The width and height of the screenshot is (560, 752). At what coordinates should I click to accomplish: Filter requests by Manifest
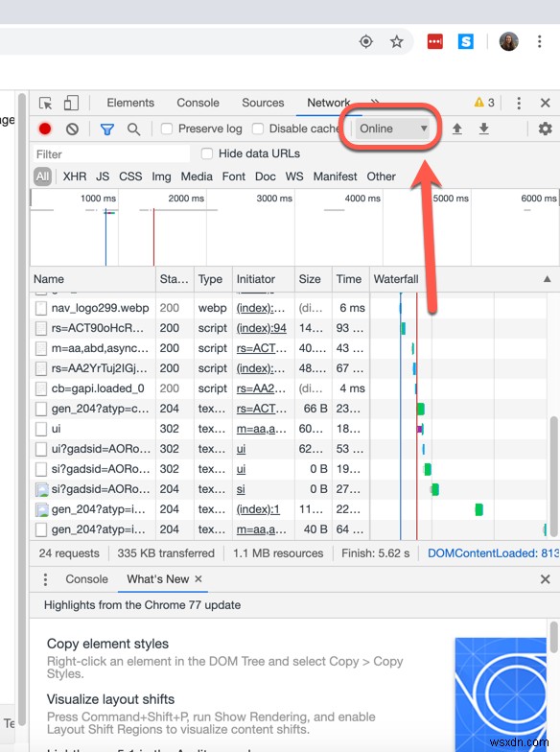pyautogui.click(x=336, y=176)
